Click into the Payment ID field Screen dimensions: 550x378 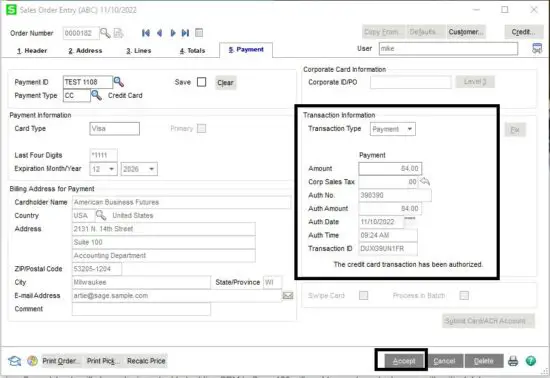click(88, 82)
